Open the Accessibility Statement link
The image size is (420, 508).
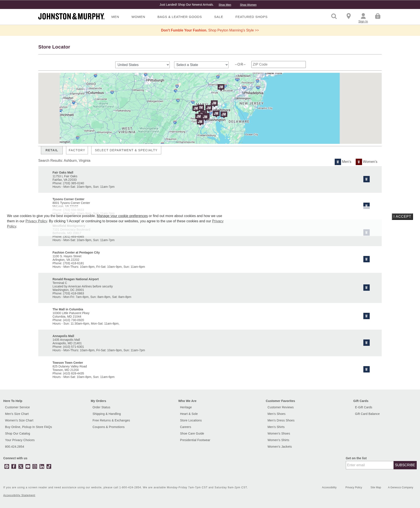[x=19, y=495]
